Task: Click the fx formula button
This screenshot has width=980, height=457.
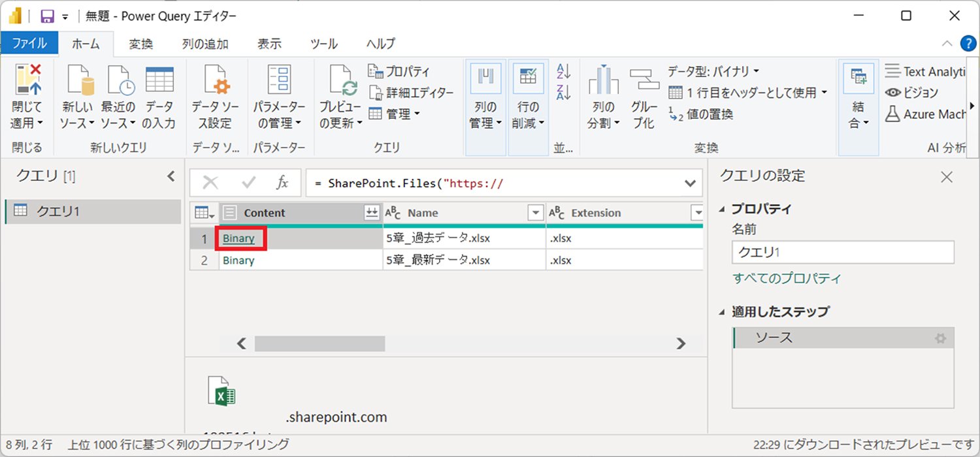Action: [282, 183]
